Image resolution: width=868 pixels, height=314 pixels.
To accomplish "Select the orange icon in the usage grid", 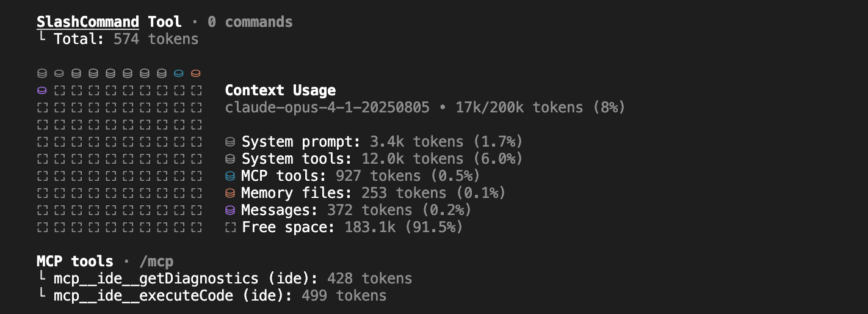I will click(x=195, y=74).
